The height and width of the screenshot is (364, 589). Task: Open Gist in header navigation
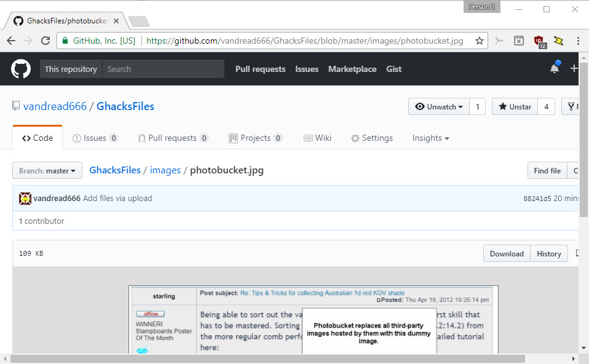click(393, 69)
